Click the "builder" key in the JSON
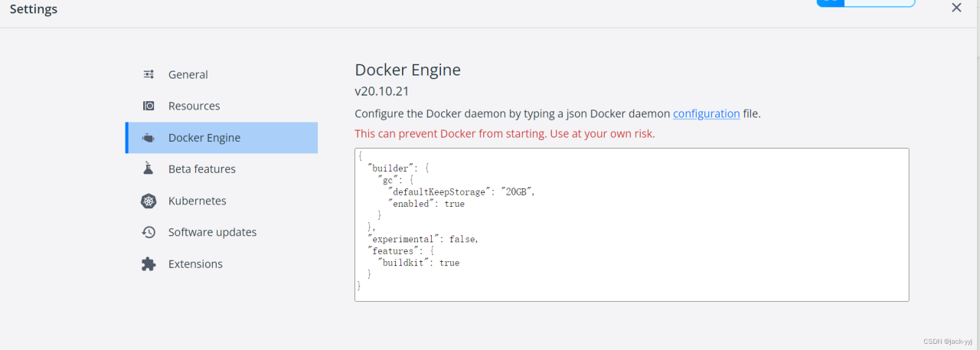This screenshot has width=980, height=350. tap(390, 168)
